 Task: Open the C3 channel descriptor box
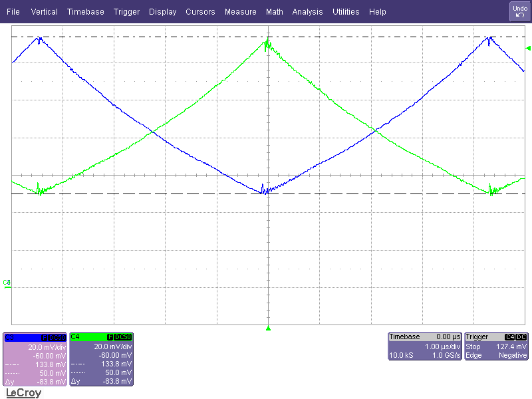35,359
